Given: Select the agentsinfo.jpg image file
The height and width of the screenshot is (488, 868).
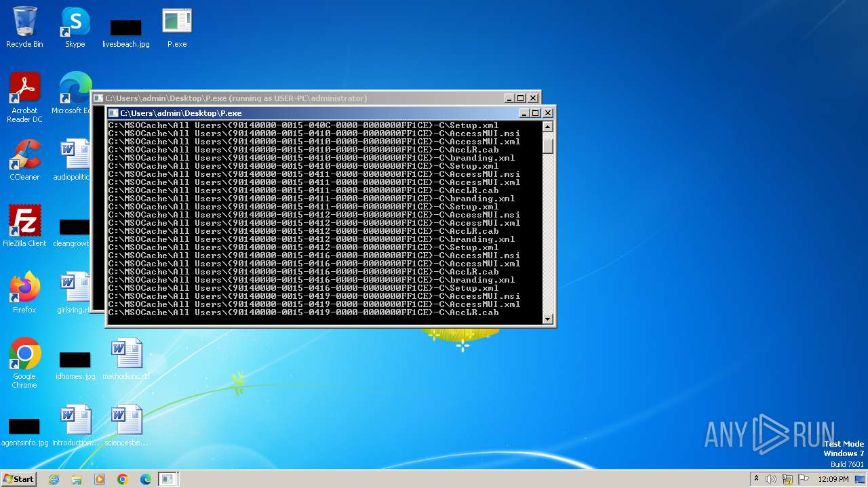Looking at the screenshot, I should pos(24,431).
